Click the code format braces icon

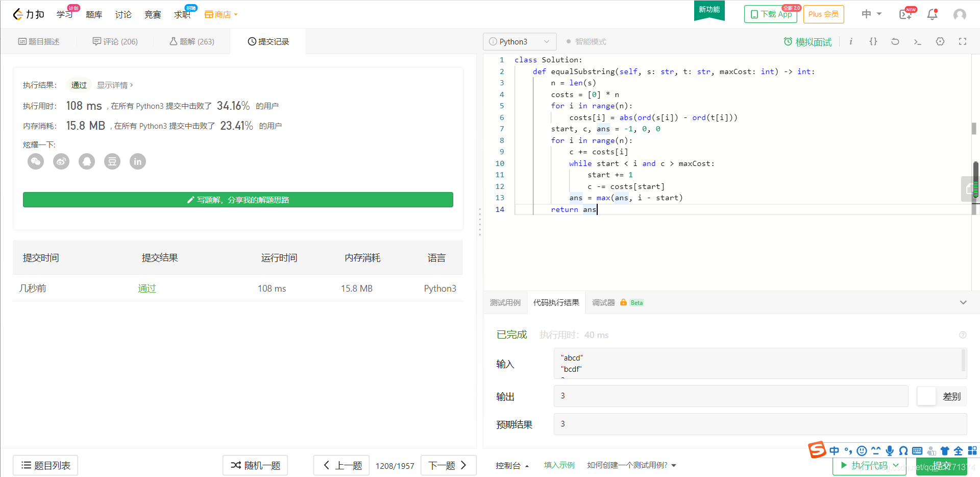coord(873,41)
